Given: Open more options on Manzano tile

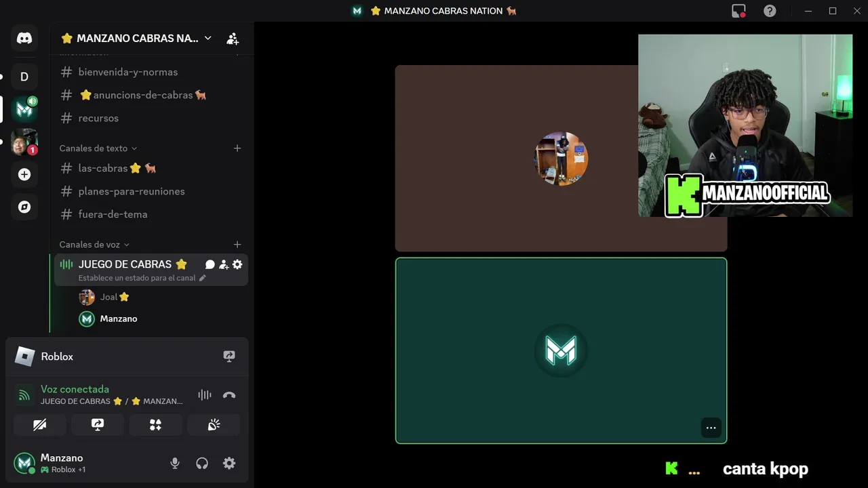Looking at the screenshot, I should coord(711,428).
